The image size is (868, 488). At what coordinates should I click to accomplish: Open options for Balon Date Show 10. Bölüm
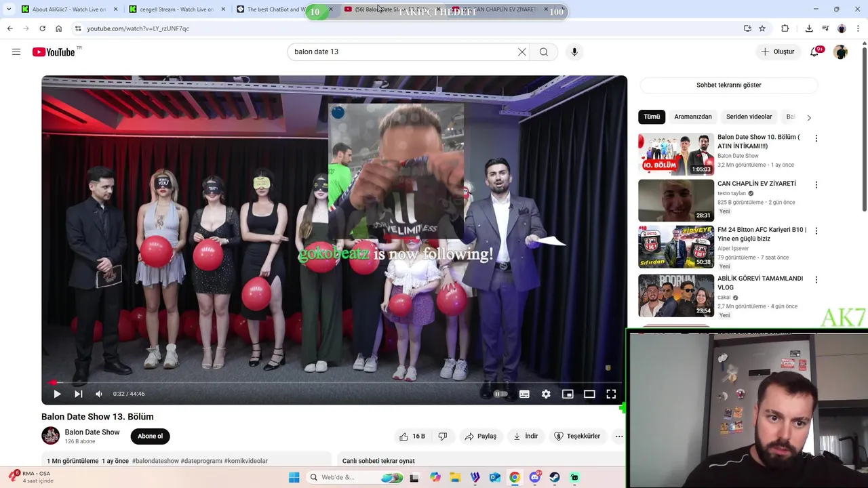(x=816, y=138)
